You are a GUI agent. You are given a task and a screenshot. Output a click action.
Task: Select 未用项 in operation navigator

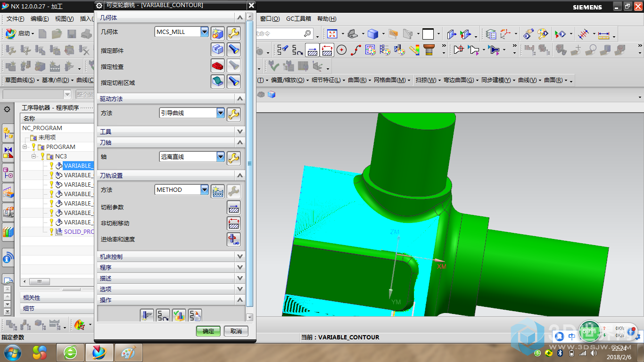click(47, 138)
